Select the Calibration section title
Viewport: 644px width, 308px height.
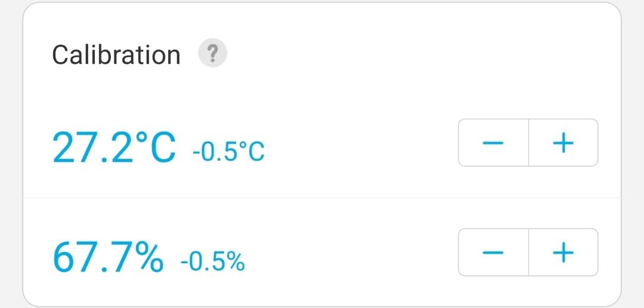(x=116, y=54)
